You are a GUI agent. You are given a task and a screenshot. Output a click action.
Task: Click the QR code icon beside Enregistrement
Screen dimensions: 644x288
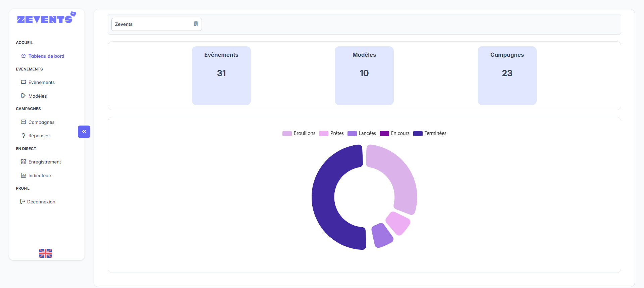(23, 162)
